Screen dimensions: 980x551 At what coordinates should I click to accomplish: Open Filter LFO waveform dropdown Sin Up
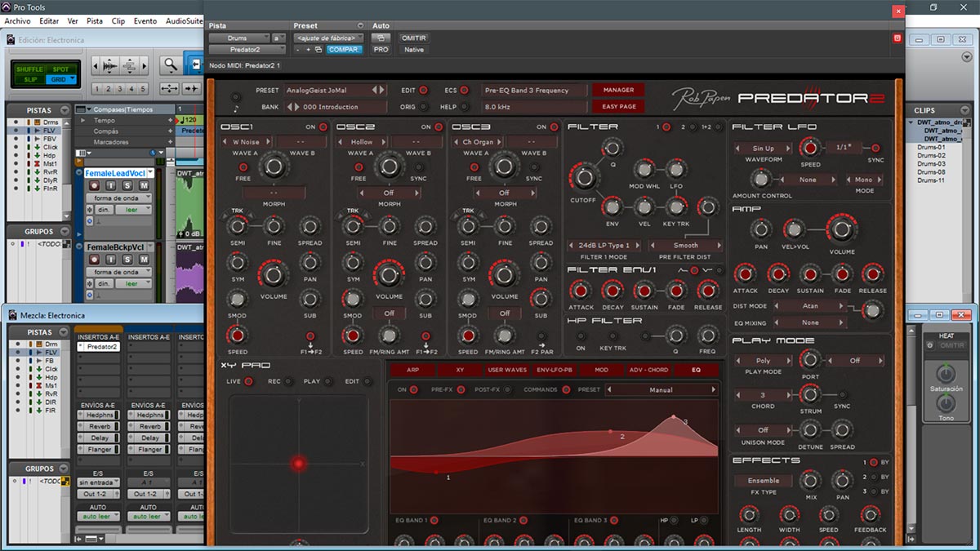click(763, 149)
